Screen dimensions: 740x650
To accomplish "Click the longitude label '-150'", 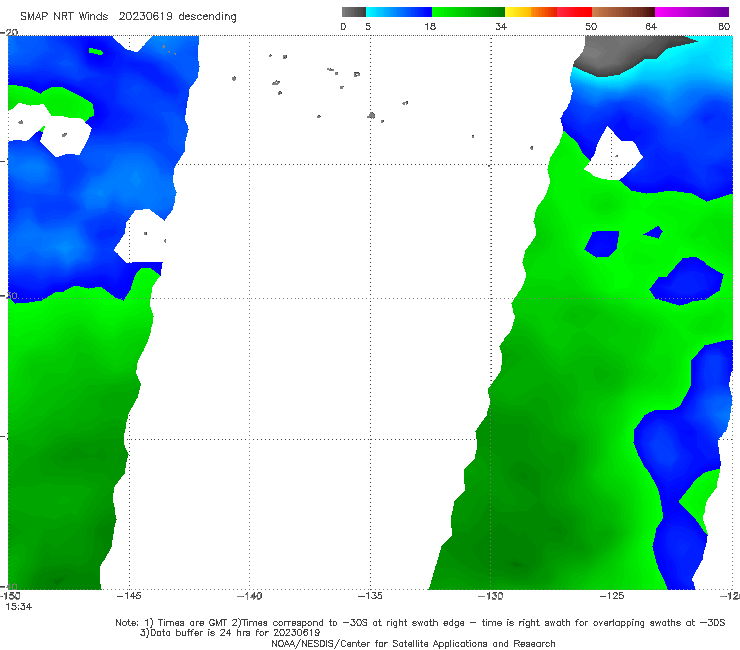I will click(10, 596).
